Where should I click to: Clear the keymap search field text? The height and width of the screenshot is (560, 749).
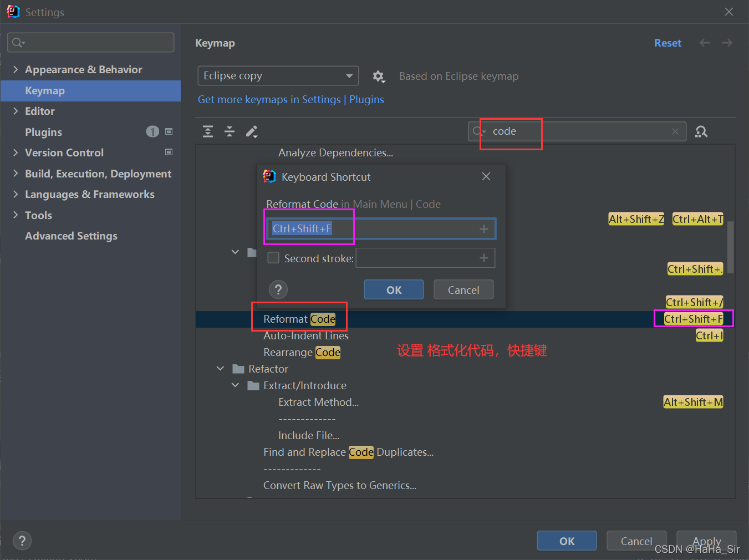click(675, 131)
